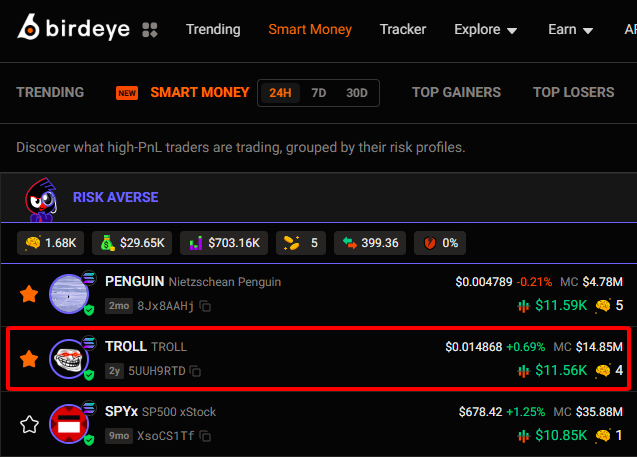
Task: Open the TROLL token logo
Action: point(69,359)
